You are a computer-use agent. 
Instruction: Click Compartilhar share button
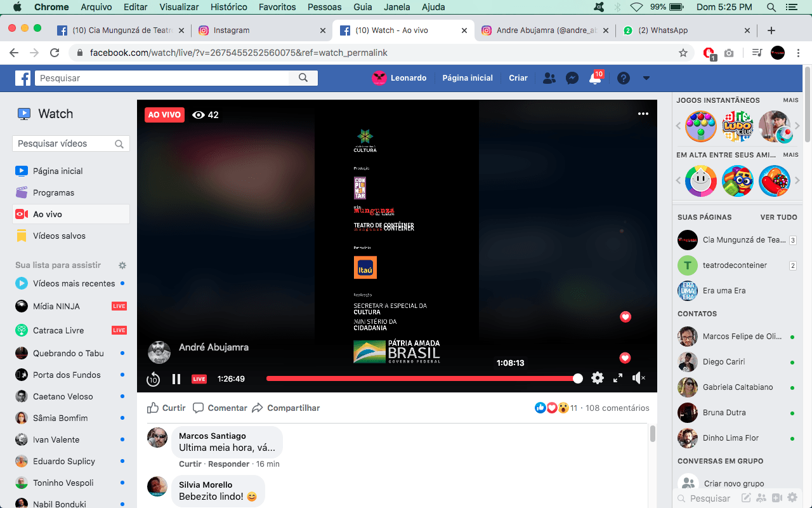[x=286, y=408]
